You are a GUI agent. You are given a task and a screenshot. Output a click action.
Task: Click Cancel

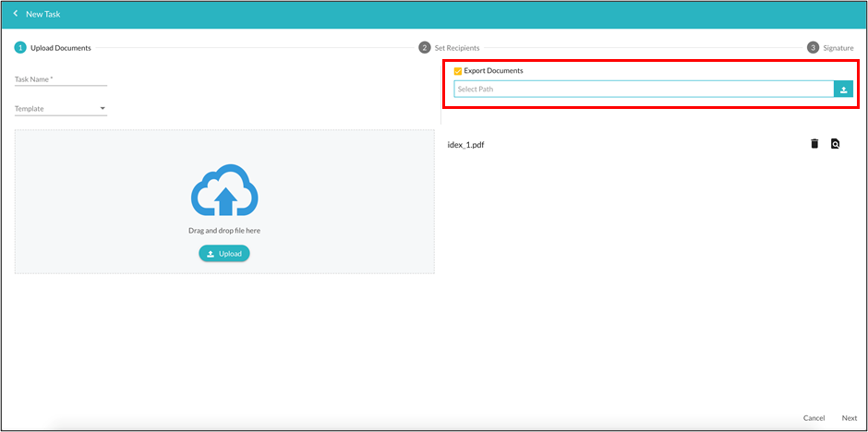click(x=814, y=418)
